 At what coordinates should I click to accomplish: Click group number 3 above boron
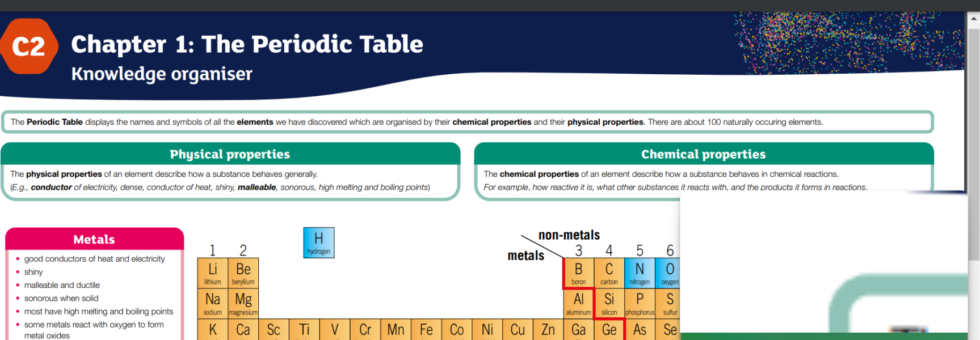click(x=579, y=250)
